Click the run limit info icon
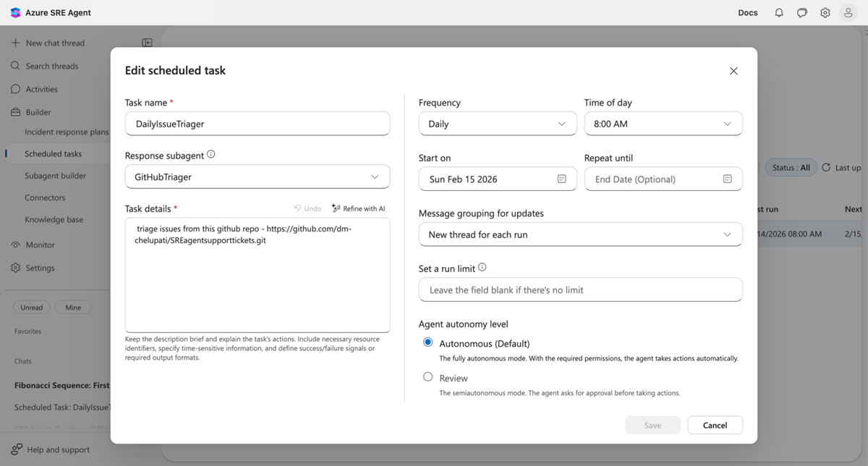The width and height of the screenshot is (868, 466). pyautogui.click(x=482, y=268)
